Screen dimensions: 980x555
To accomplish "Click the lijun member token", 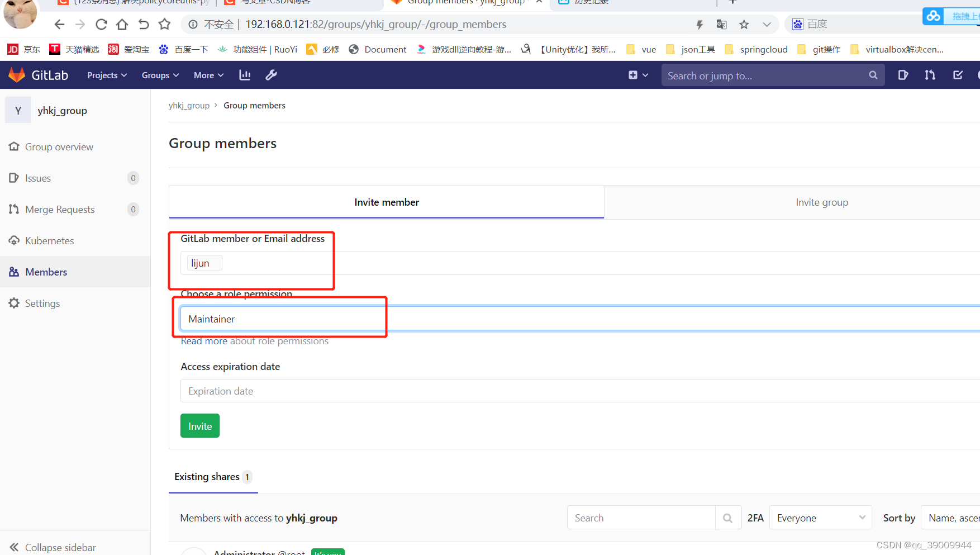I will point(204,263).
